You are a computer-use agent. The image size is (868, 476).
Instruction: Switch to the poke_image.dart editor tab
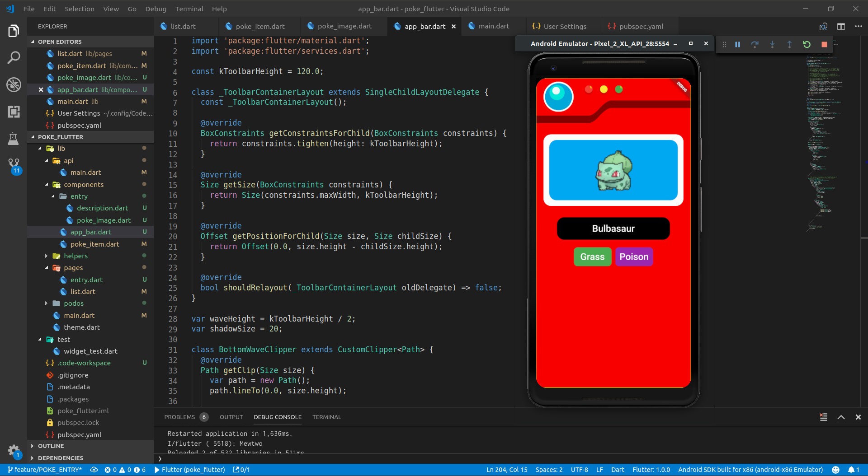344,27
